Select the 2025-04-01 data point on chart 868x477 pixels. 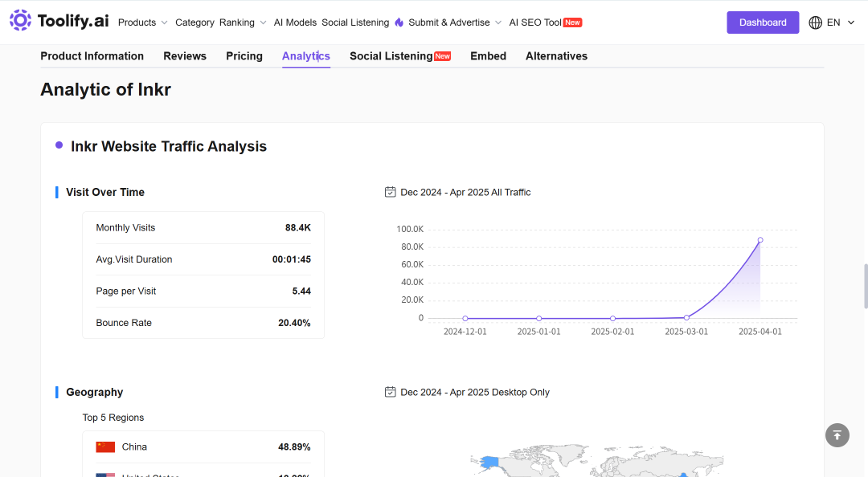(x=760, y=240)
